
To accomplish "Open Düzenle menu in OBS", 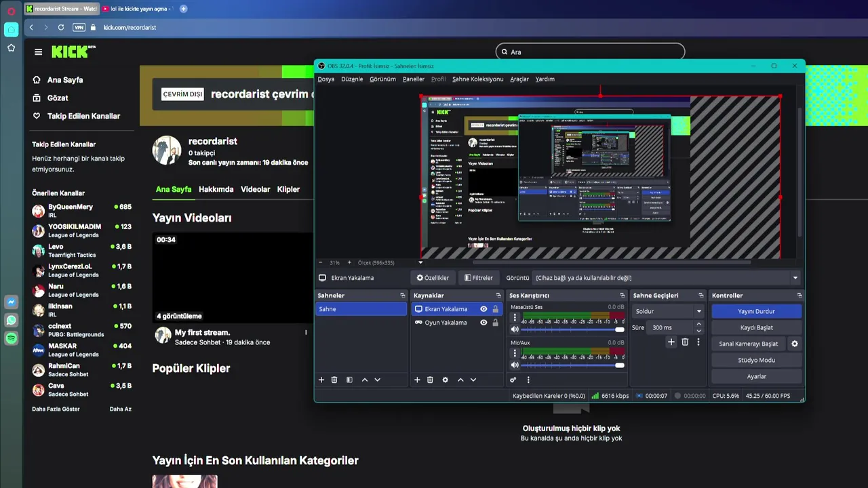I will pos(352,79).
